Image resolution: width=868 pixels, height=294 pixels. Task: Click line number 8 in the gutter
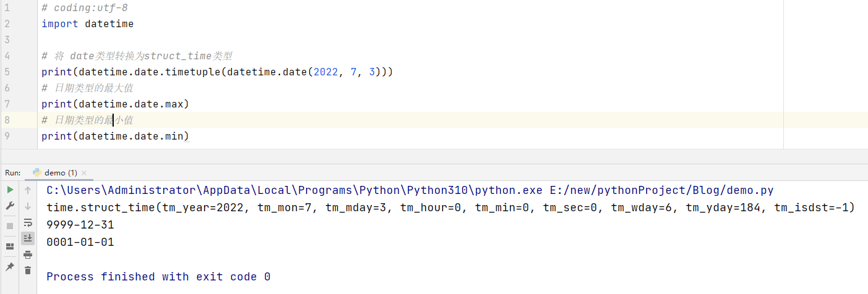point(7,120)
